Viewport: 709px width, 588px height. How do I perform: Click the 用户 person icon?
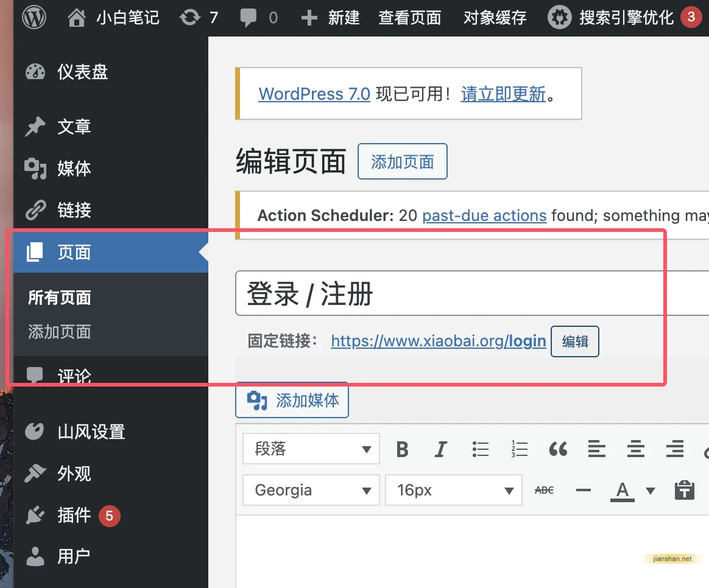(35, 556)
